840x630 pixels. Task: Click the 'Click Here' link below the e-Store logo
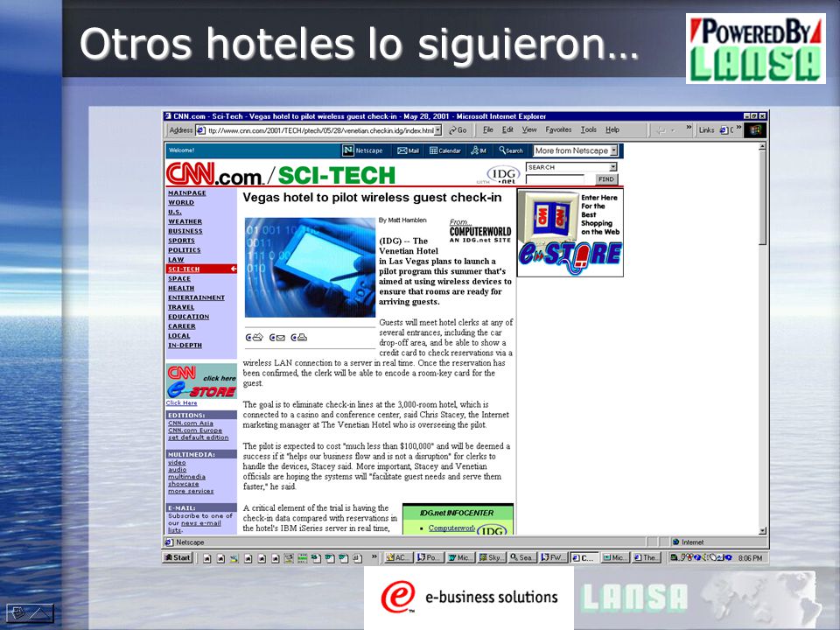pos(182,402)
